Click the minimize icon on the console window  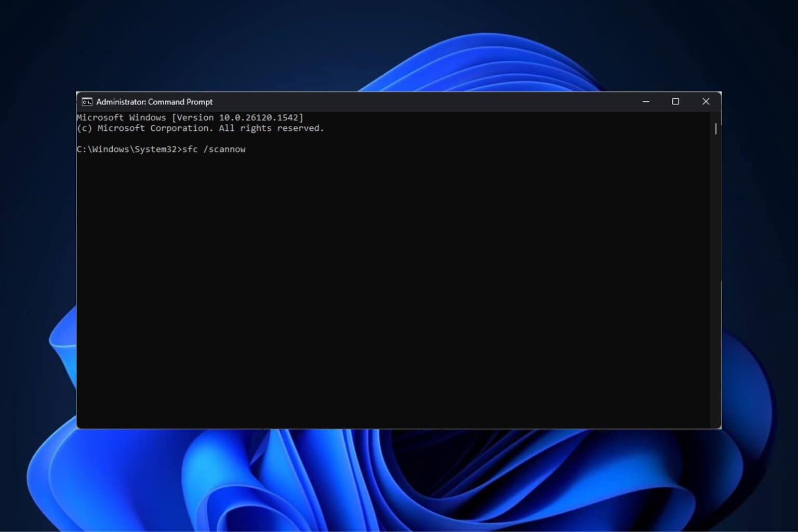click(646, 102)
